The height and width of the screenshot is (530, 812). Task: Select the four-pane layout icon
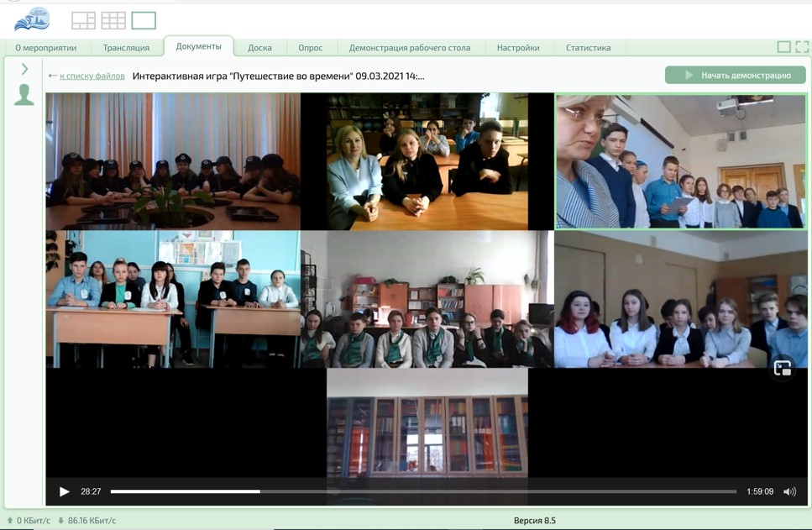(83, 21)
